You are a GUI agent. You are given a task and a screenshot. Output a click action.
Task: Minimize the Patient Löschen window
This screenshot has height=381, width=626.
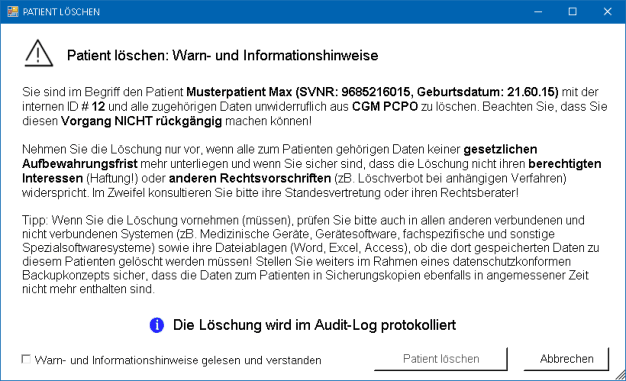point(538,12)
